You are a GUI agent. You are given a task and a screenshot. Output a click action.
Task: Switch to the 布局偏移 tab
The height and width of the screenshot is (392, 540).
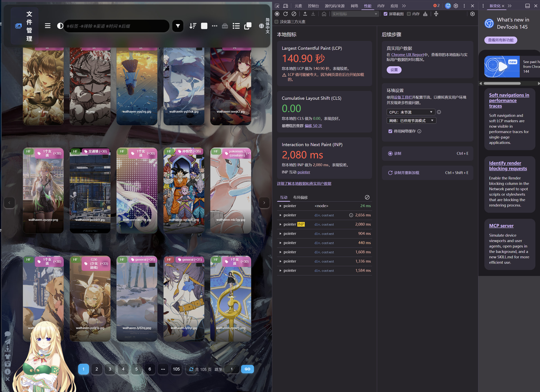pyautogui.click(x=300, y=197)
